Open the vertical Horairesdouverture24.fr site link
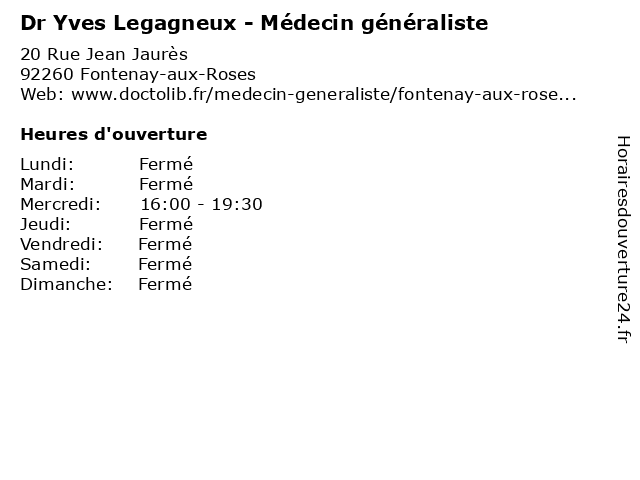 [x=622, y=240]
